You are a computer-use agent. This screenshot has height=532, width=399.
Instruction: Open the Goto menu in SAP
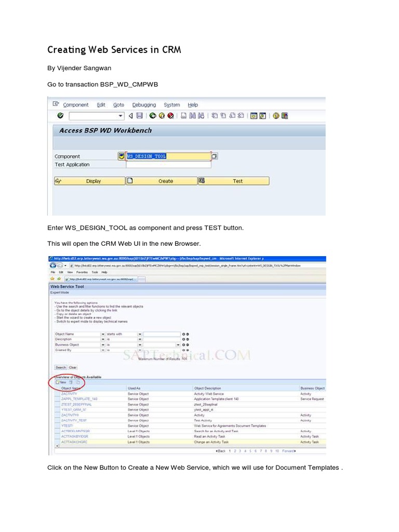coord(118,105)
